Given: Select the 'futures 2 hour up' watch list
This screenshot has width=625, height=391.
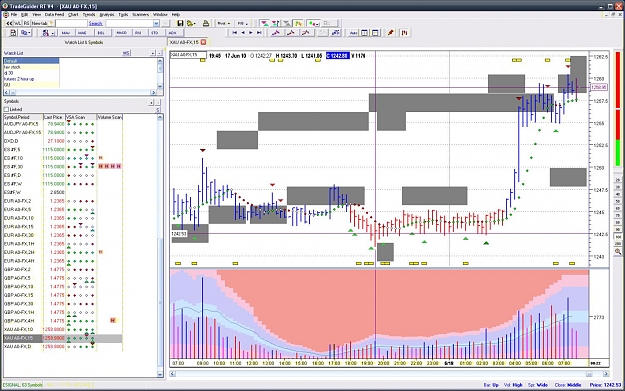Looking at the screenshot, I should 31,79.
